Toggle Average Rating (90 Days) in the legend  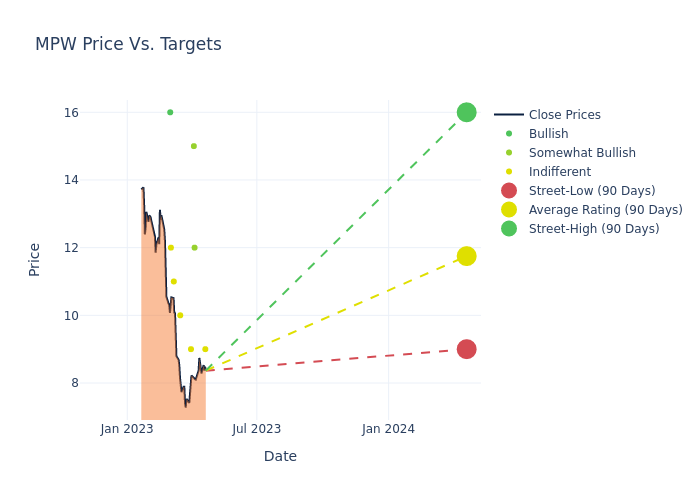point(605,210)
